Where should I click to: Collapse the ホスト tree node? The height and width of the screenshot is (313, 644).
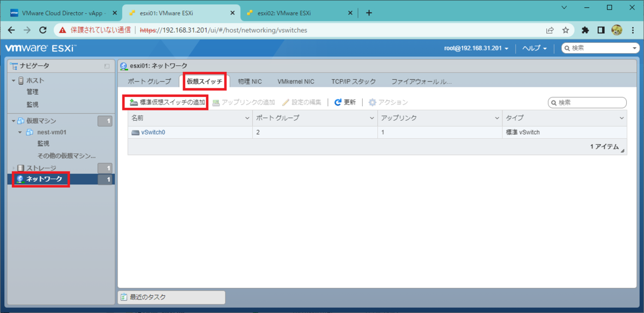(x=13, y=80)
